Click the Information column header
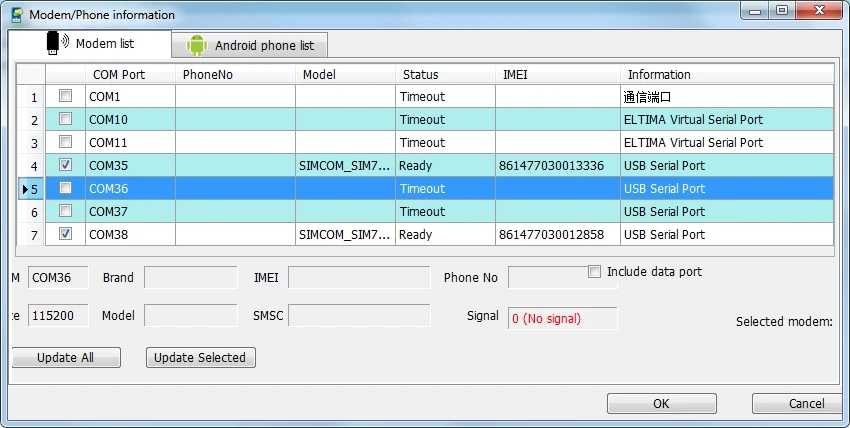The width and height of the screenshot is (850, 428). [x=727, y=74]
